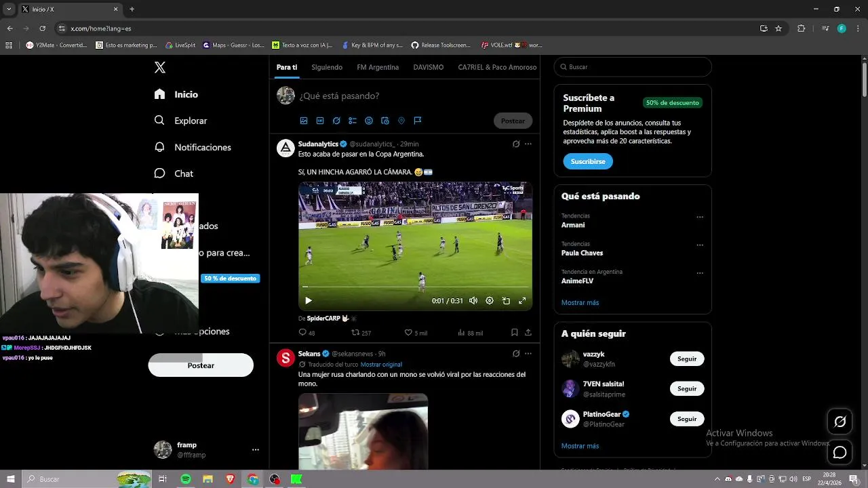
Task: Open the floating Grok button
Action: (840, 422)
